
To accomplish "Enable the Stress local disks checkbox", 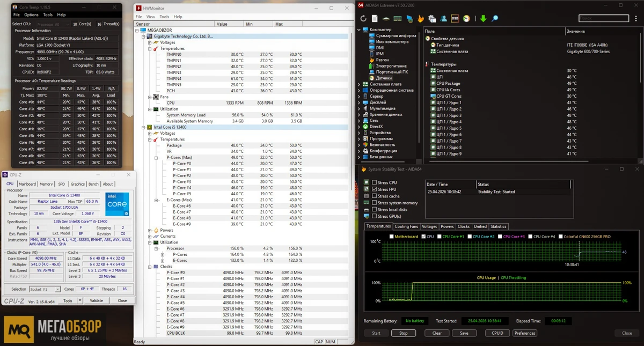I will (375, 210).
